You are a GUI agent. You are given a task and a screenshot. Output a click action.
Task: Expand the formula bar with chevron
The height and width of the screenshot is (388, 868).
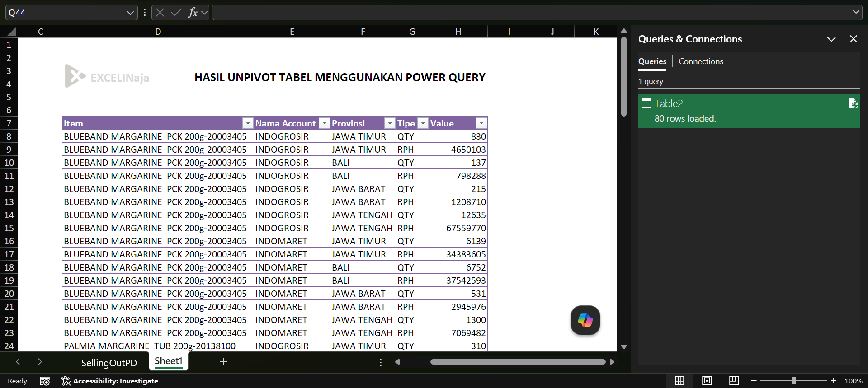(856, 12)
